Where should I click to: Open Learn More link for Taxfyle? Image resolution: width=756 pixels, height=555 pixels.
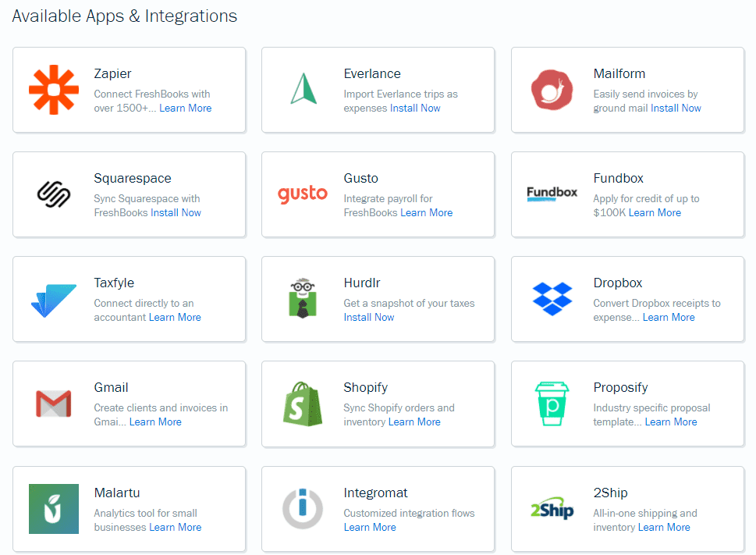click(175, 317)
